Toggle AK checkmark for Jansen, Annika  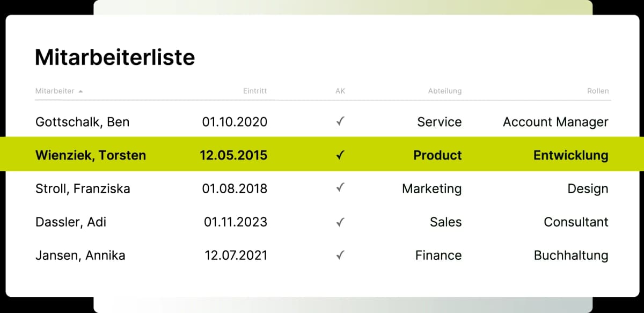point(340,255)
